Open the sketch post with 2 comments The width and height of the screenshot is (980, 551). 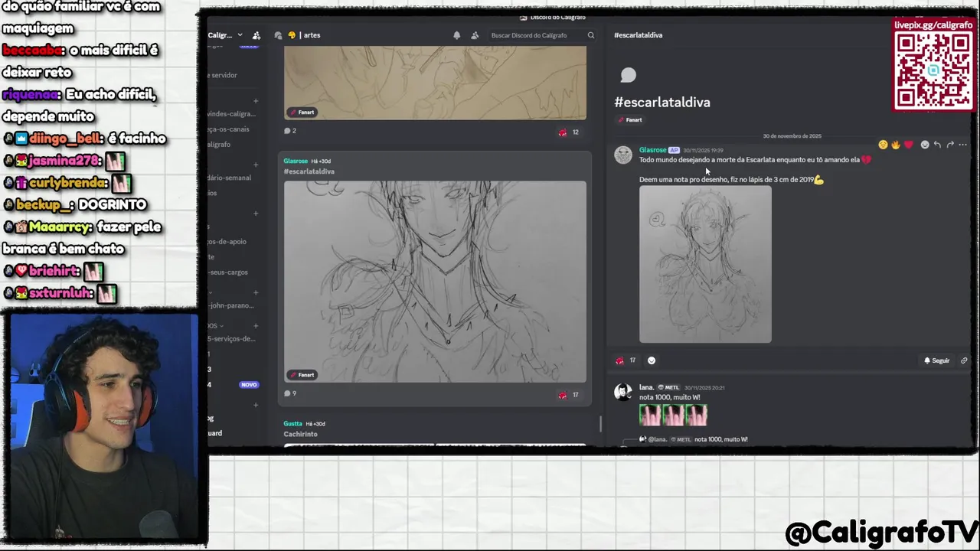point(435,83)
